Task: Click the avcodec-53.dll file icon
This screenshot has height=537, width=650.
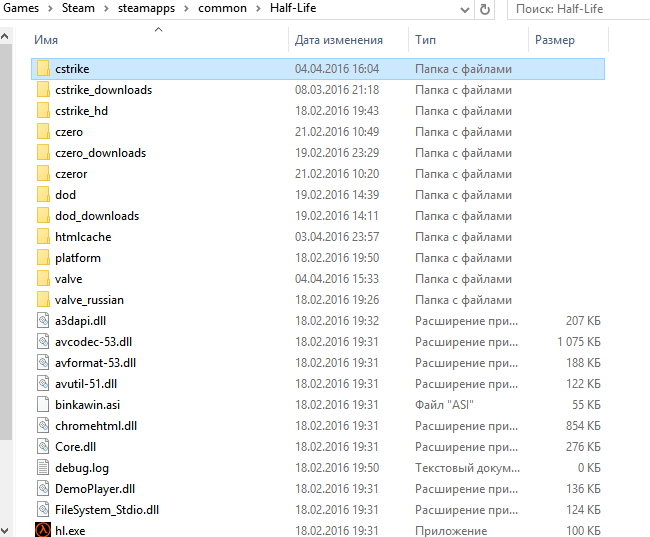Action: tap(43, 342)
